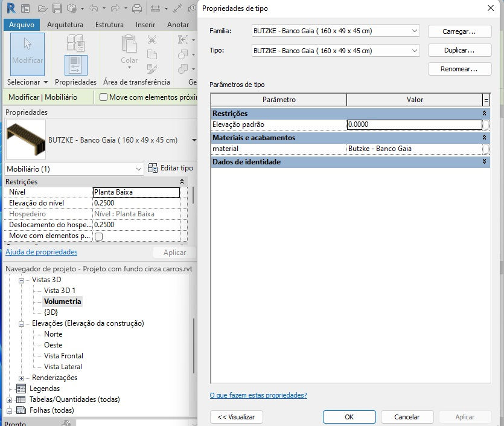
Task: Open 'O que fazem estas propriedades?' link
Action: (x=258, y=395)
